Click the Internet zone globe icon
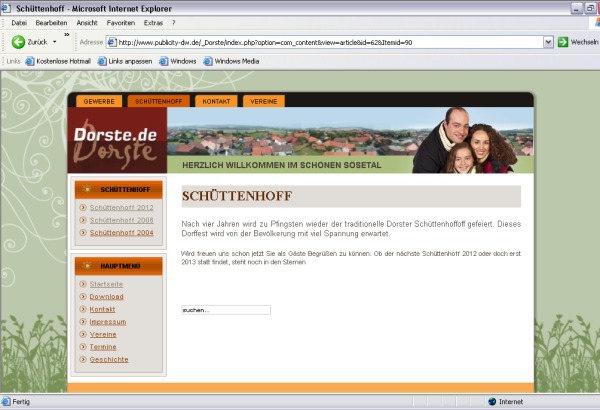Viewport: 600px width, 410px height. [x=492, y=402]
